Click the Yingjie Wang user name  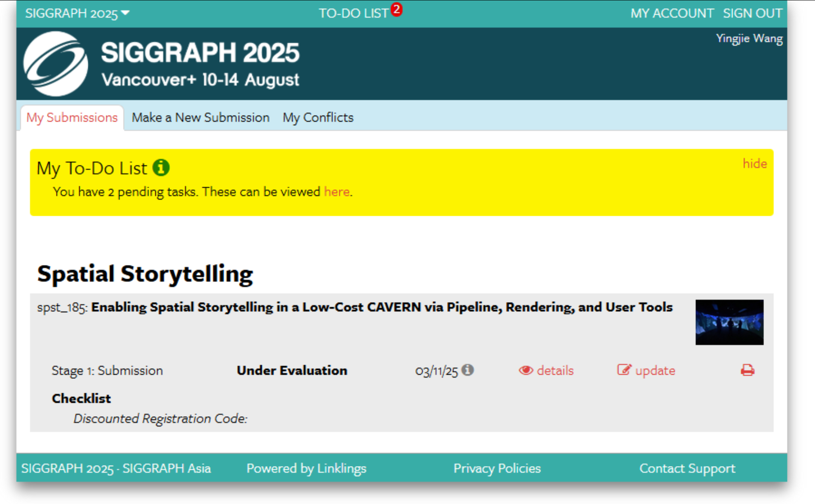[749, 39]
